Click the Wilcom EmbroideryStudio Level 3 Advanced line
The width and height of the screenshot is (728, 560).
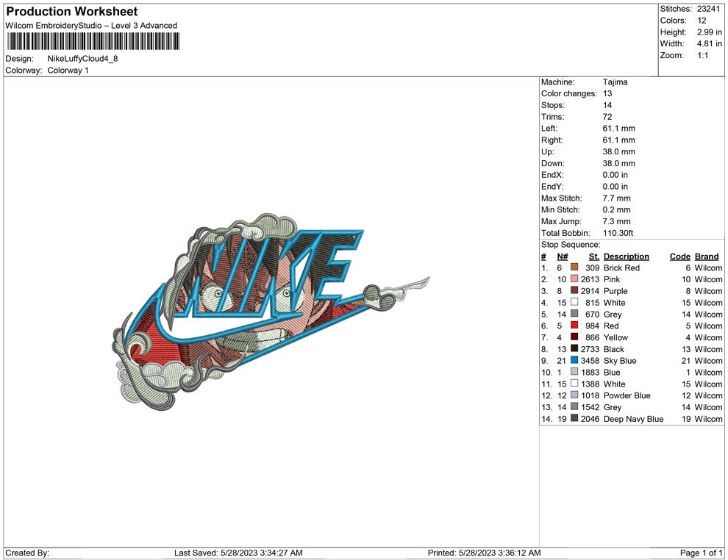[91, 26]
